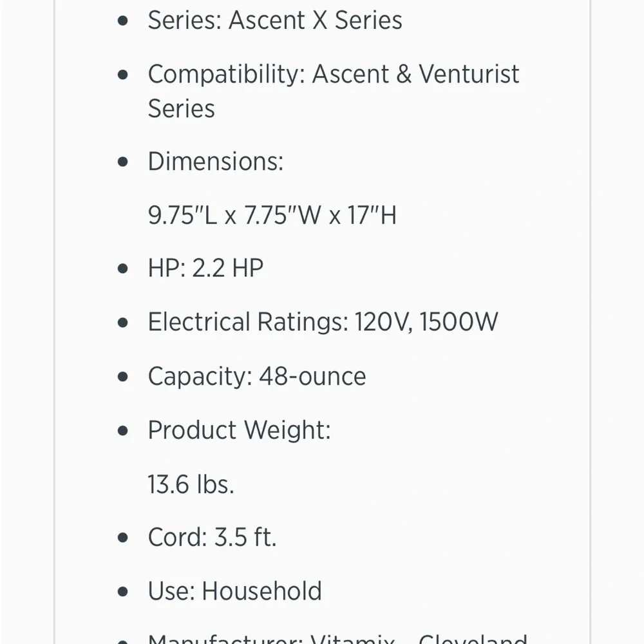Click the "Series: Ascent X Series" line
The image size is (644, 644).
[x=275, y=21]
